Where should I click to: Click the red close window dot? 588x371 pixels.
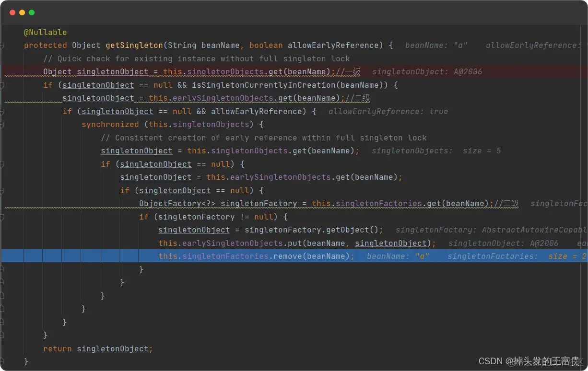[x=12, y=12]
